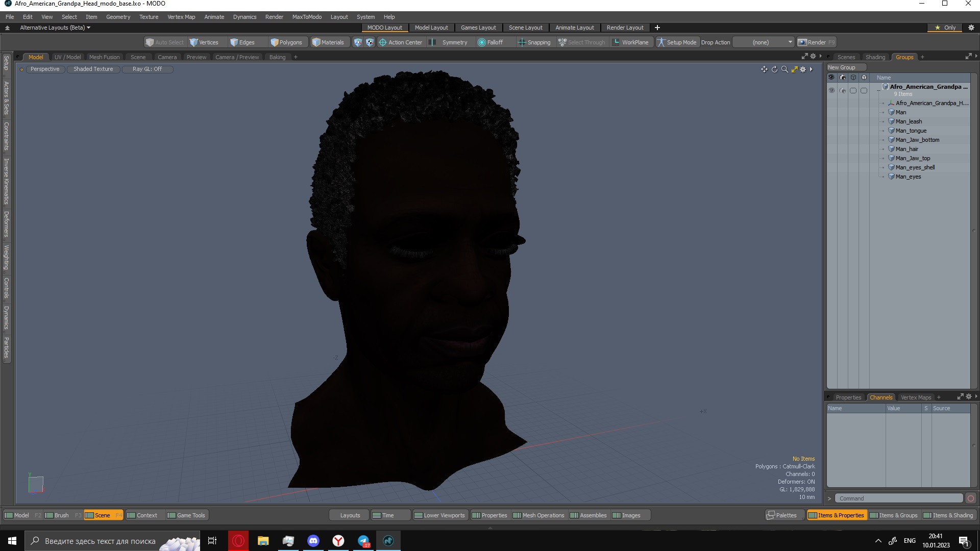Toggle visibility eye for Afro_American_Grandpa group
The height and width of the screenshot is (551, 980).
point(831,90)
